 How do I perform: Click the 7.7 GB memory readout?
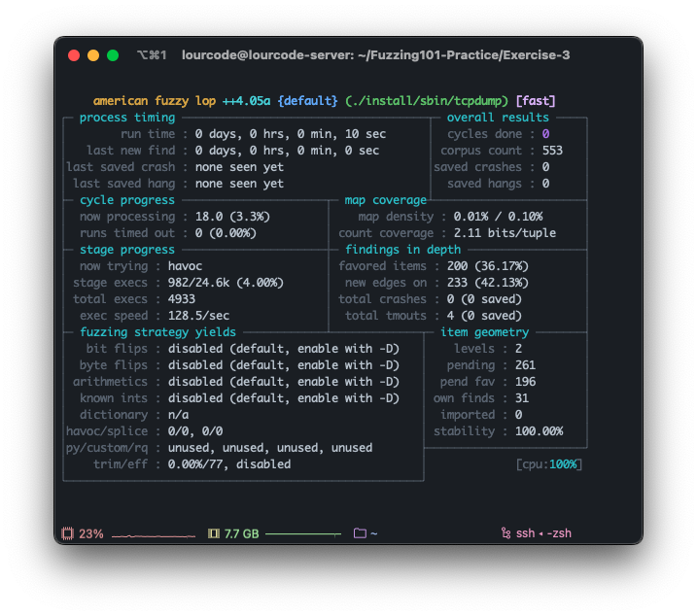(x=241, y=533)
